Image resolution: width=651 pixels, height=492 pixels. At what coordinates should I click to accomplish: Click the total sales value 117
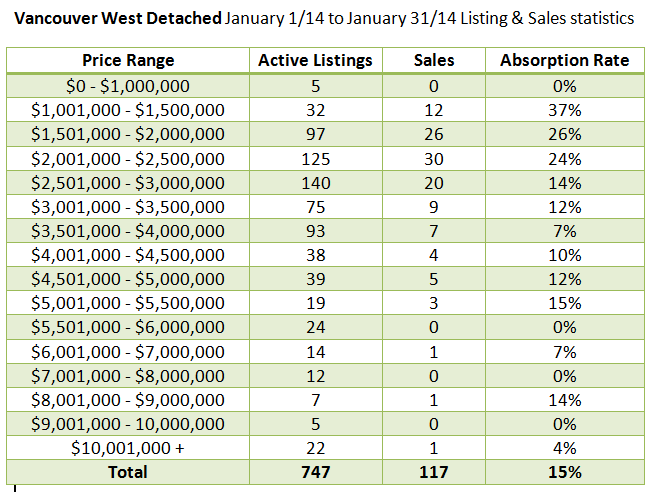click(x=434, y=472)
